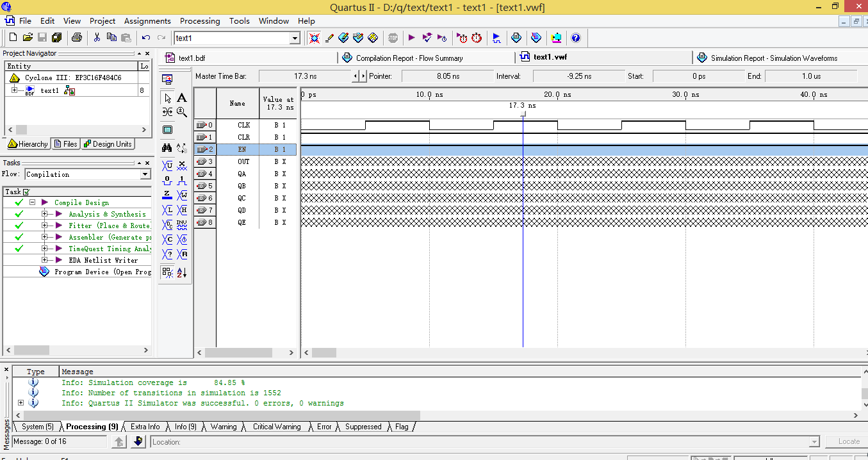Click the New file toolbar icon
The width and height of the screenshot is (868, 460).
(x=12, y=38)
